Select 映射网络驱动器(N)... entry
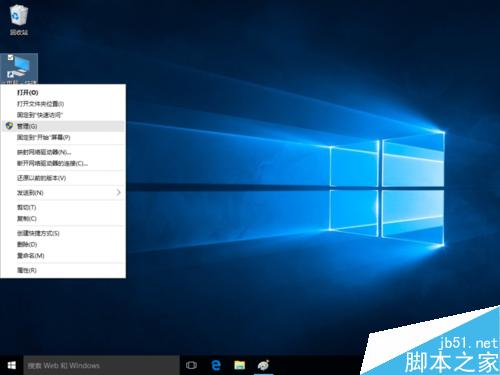500x375 pixels. pyautogui.click(x=63, y=152)
